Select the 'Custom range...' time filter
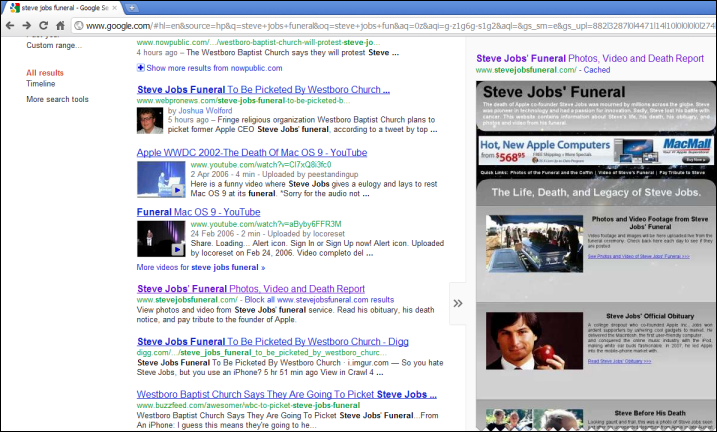The width and height of the screenshot is (717, 432). click(54, 45)
